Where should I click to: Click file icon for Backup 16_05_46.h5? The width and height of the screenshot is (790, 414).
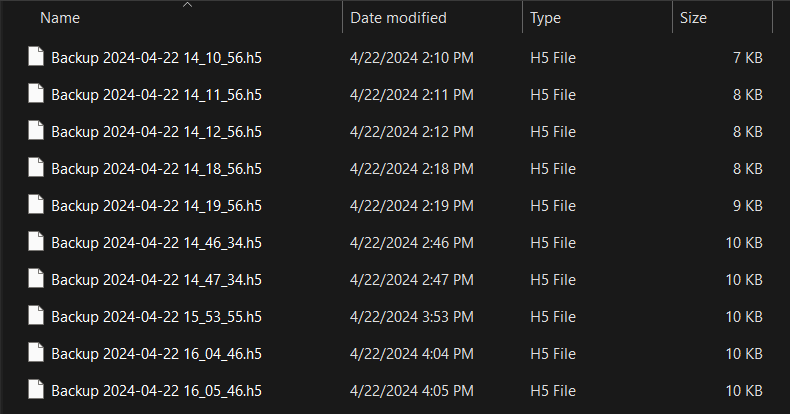point(37,389)
